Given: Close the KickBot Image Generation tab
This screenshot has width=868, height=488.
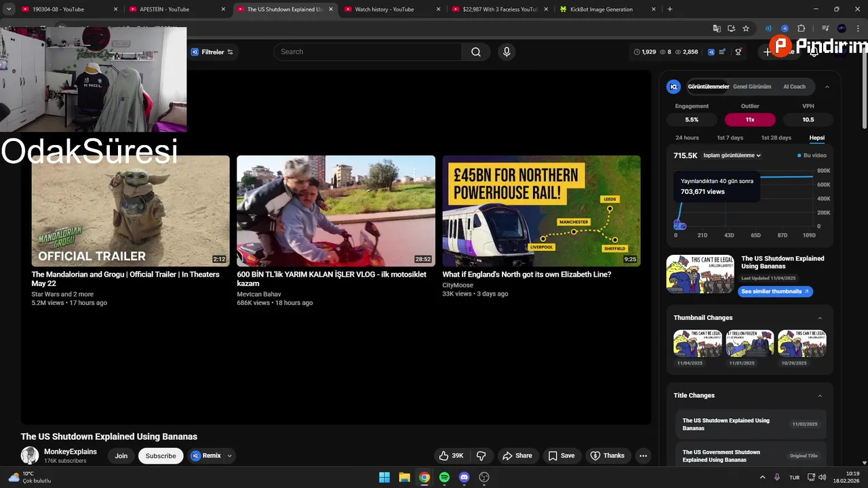Looking at the screenshot, I should pos(654,9).
